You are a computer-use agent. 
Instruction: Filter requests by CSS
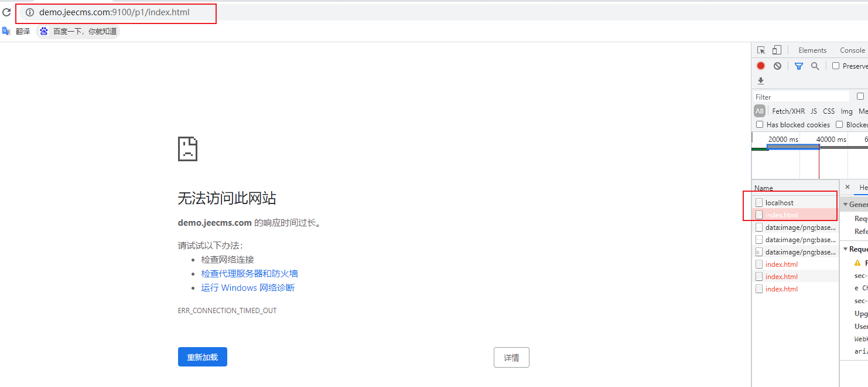point(829,111)
